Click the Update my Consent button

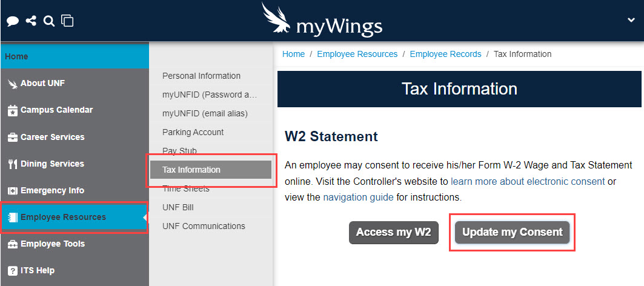click(512, 232)
